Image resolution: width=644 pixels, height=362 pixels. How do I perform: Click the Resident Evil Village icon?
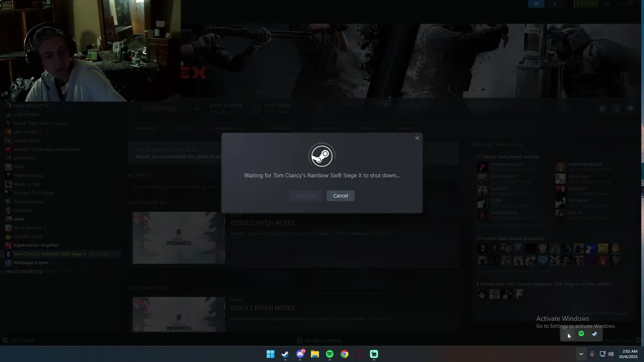point(9,193)
